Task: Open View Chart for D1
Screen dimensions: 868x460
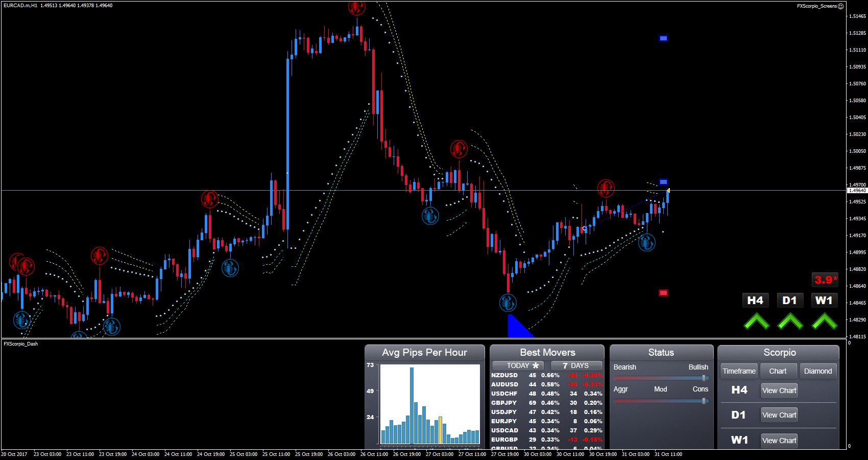Action: tap(779, 415)
